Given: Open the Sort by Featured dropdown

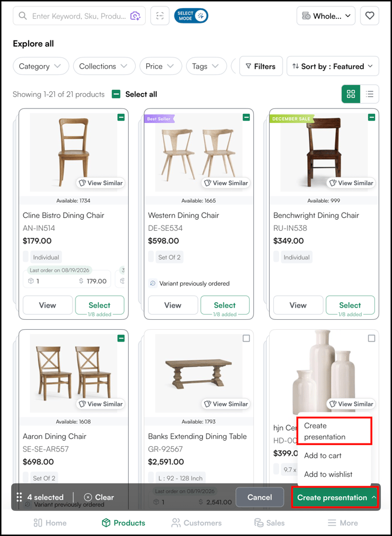Looking at the screenshot, I should [333, 66].
